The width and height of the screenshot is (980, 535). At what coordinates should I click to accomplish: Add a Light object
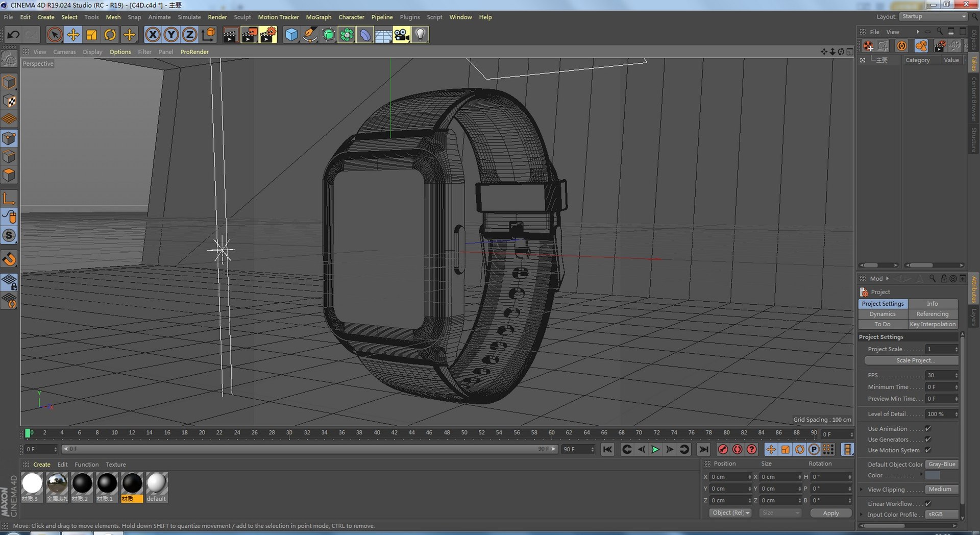tap(420, 35)
